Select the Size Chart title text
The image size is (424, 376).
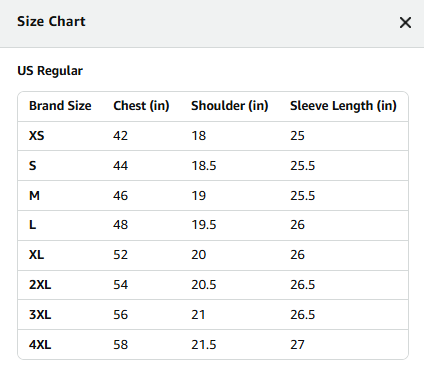click(51, 21)
